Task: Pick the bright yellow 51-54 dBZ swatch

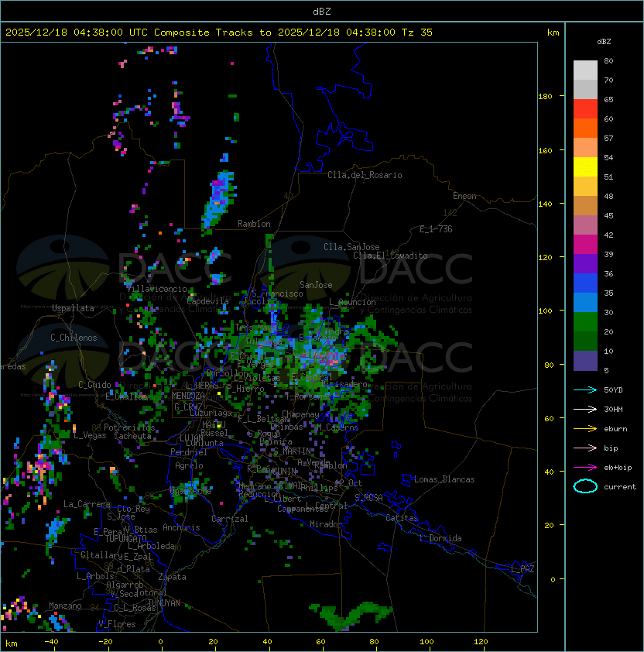Action: point(585,166)
